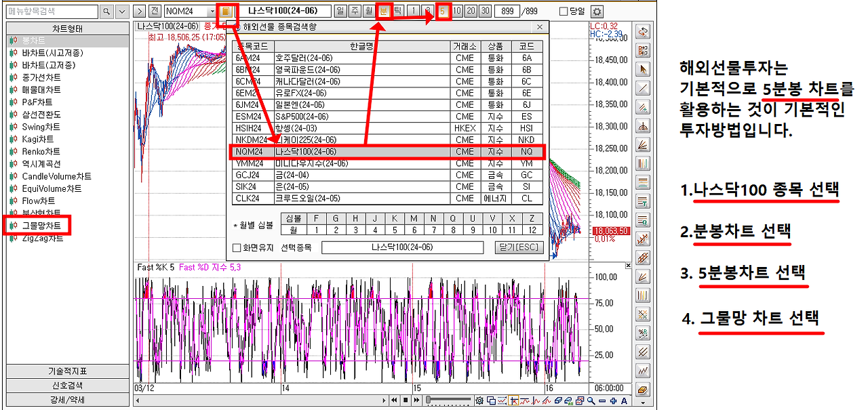Viewport: 868px width, 410px height.
Task: Select the 호주달러(24-06) row
Action: click(387, 58)
